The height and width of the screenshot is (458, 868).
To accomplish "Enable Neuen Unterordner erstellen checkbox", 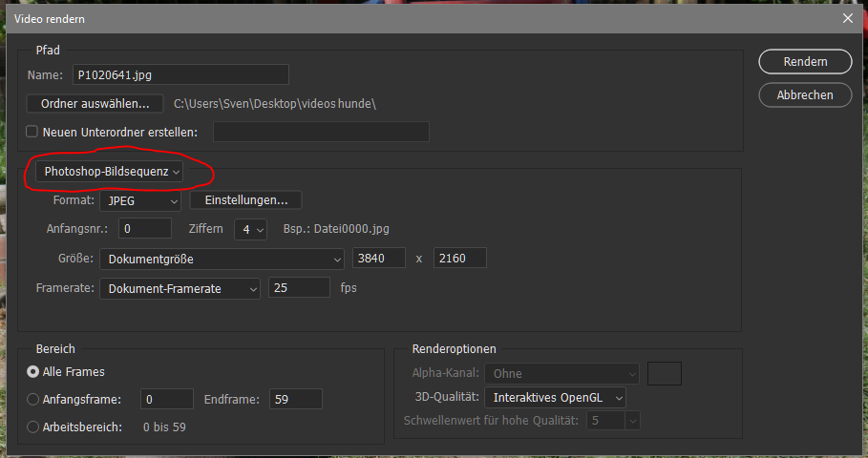I will tap(32, 132).
